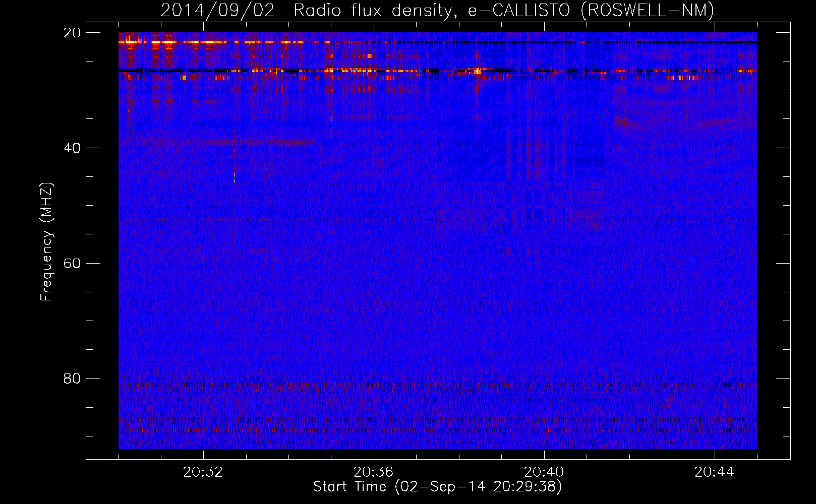
Task: Click the 40 MHz frequency tick label
Action: 72,148
